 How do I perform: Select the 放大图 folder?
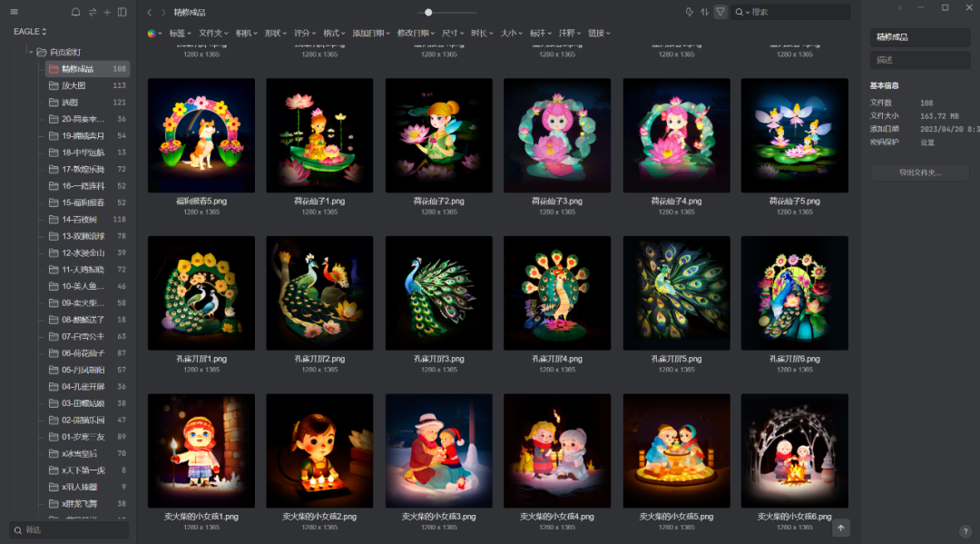point(87,85)
